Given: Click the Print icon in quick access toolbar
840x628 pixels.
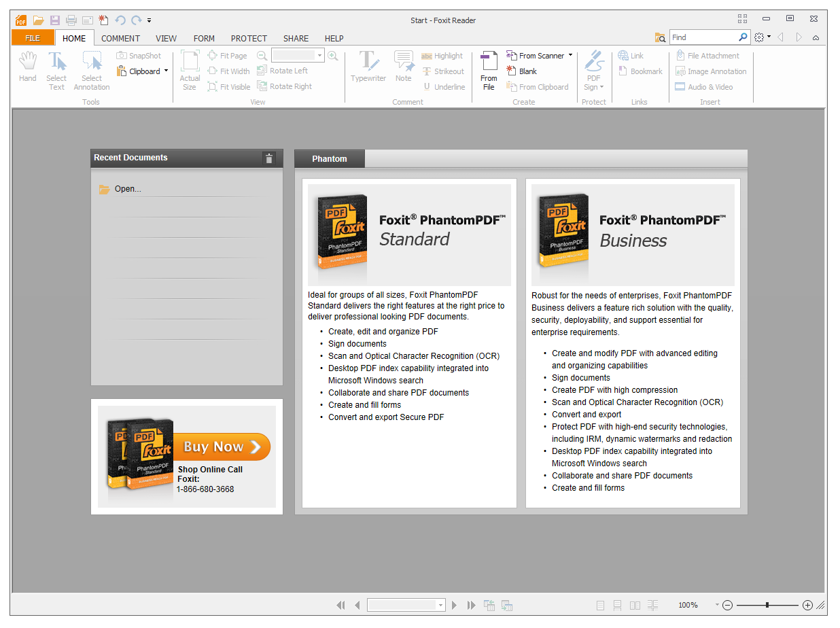Looking at the screenshot, I should (71, 20).
